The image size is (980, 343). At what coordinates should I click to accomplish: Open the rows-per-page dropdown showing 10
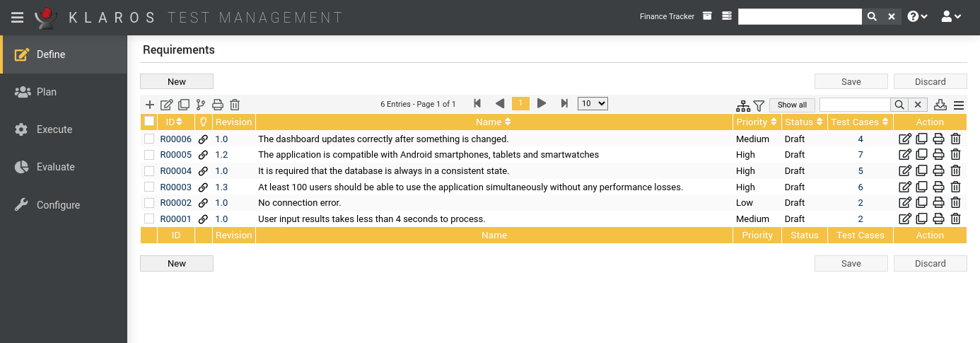593,104
